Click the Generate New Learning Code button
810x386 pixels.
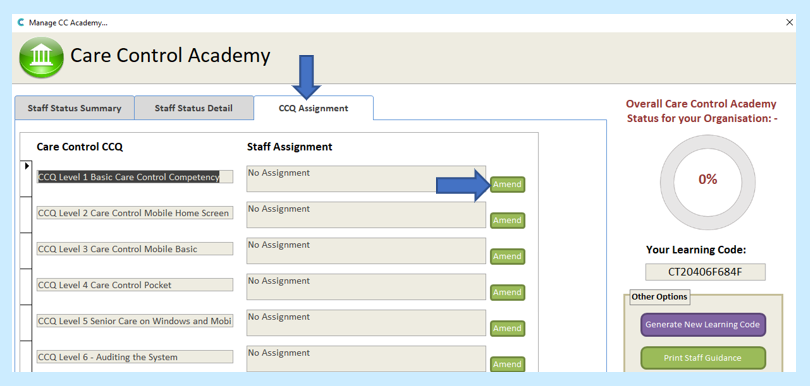(703, 325)
